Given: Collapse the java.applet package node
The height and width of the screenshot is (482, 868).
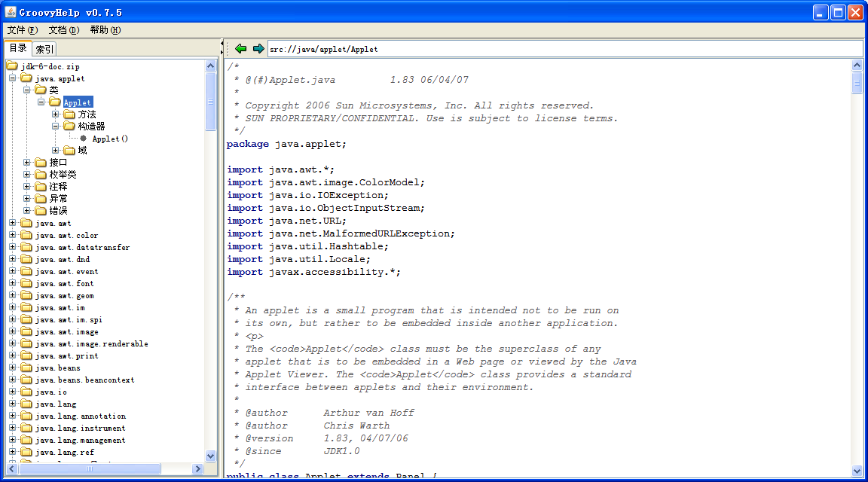Looking at the screenshot, I should coord(12,78).
